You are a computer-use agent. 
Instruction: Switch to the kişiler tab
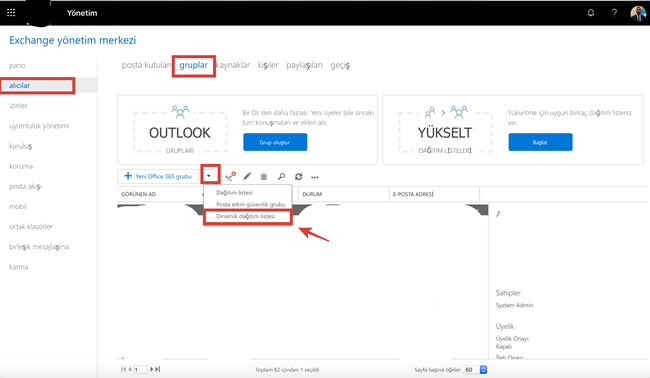(x=268, y=65)
